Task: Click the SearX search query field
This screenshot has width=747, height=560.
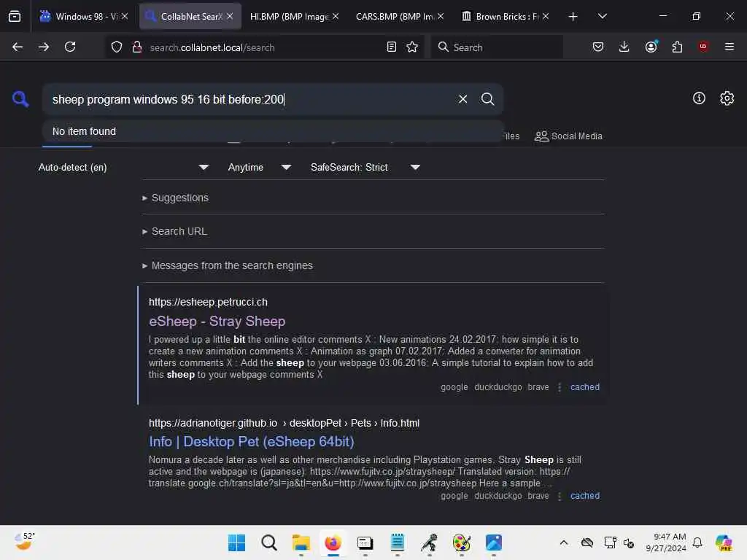Action: click(250, 99)
